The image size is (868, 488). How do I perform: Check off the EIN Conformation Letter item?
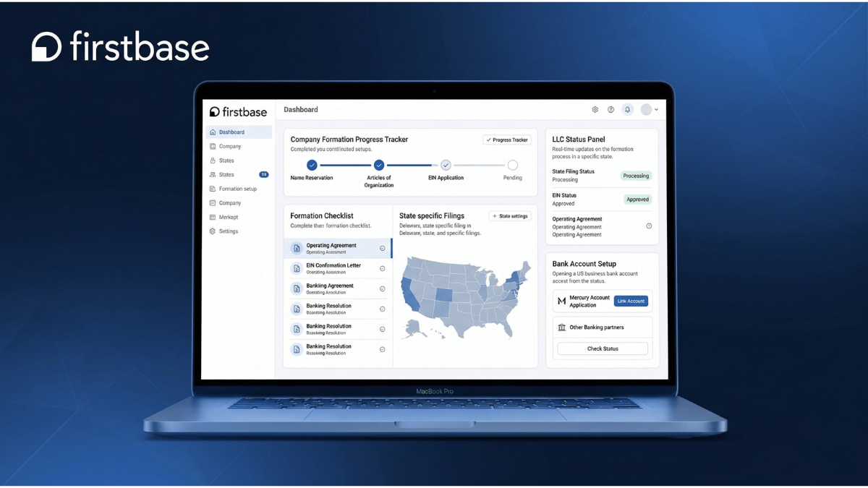[383, 269]
